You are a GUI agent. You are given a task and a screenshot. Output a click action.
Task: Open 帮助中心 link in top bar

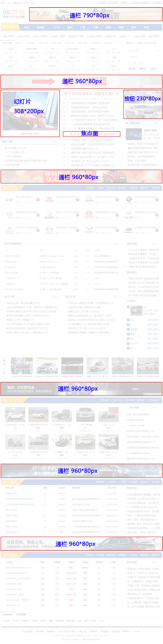[x=125, y=3]
